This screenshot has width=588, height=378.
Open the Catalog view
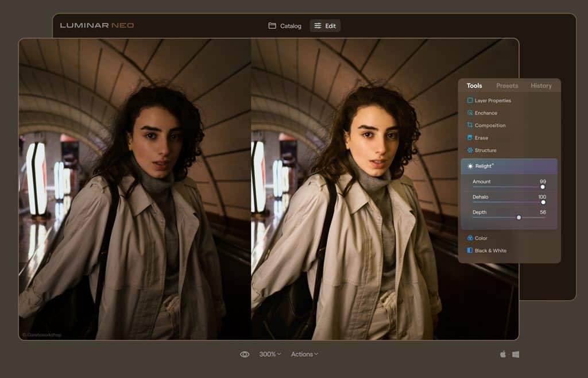coord(285,26)
